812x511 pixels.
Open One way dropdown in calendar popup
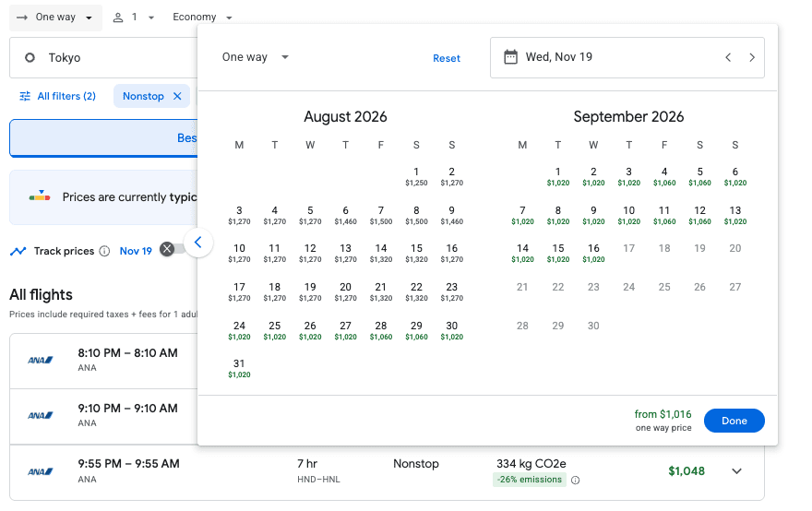coord(256,57)
